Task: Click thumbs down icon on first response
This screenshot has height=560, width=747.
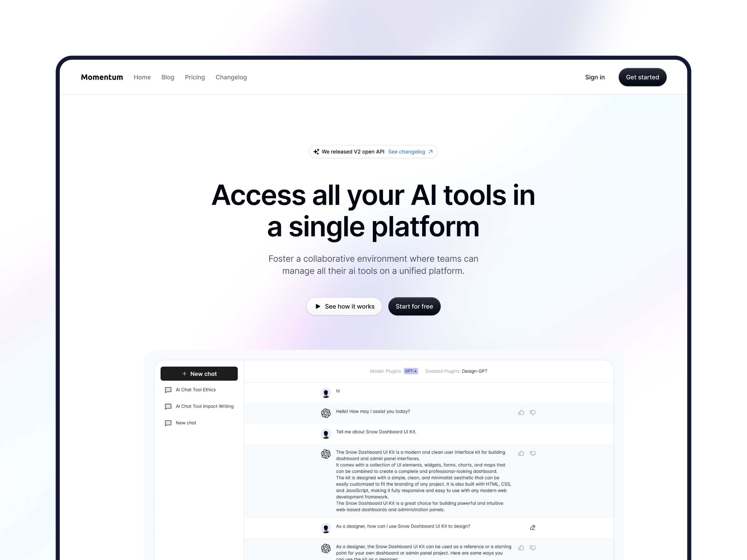Action: pos(532,412)
